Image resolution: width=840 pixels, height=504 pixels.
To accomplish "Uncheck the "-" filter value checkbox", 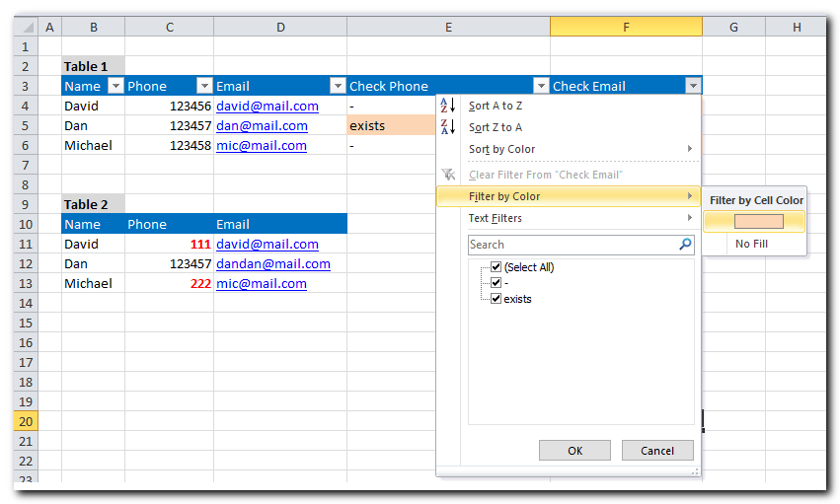I will point(496,283).
